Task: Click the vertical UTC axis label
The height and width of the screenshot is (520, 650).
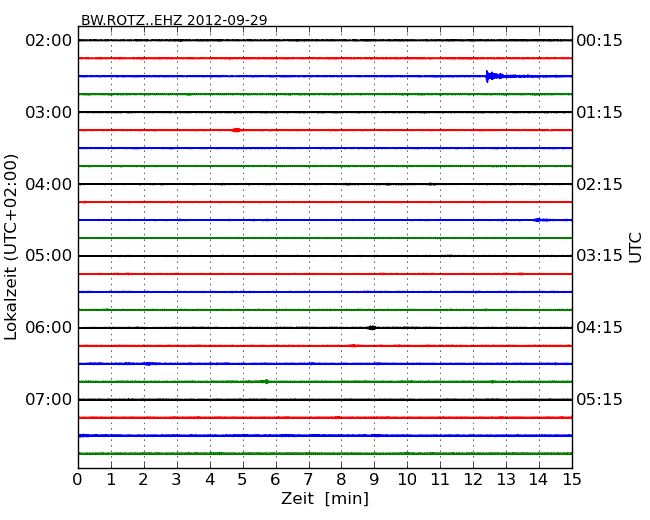Action: pyautogui.click(x=635, y=248)
